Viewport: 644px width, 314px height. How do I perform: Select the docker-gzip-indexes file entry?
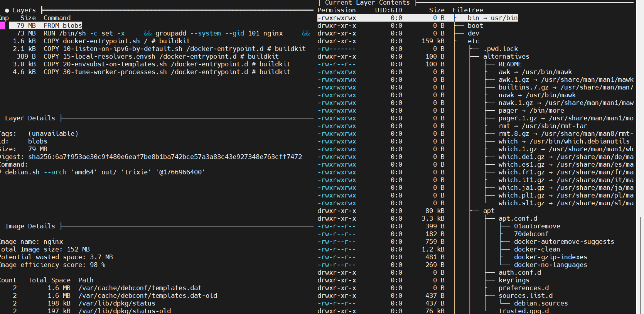coord(551,257)
